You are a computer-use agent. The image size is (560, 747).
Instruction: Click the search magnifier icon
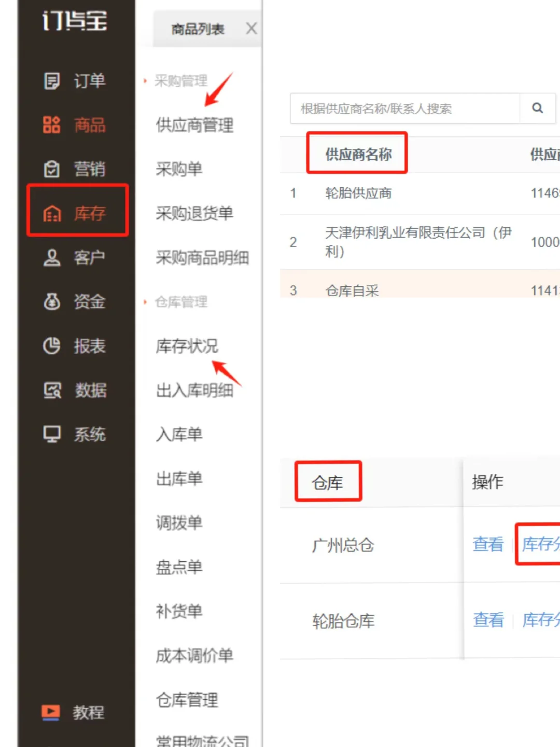[537, 108]
